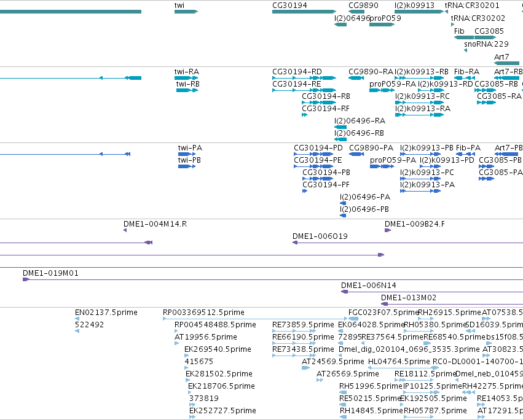Screen dimensions: 523x420
Task: Select the twi-RA transcript label
Action: point(186,72)
